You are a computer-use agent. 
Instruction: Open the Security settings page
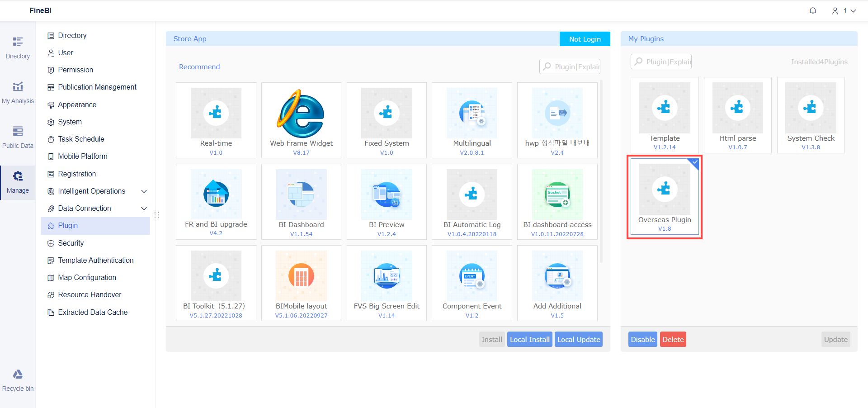pos(71,243)
